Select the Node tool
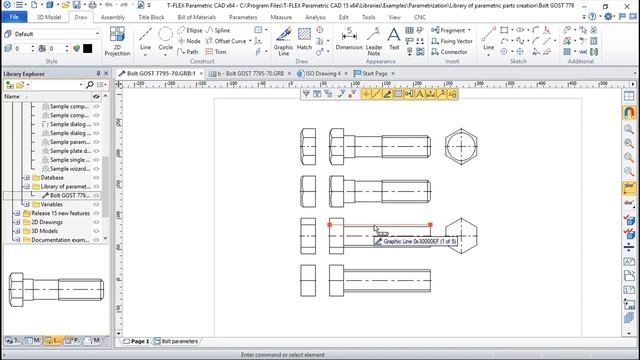The height and width of the screenshot is (360, 640). point(189,41)
